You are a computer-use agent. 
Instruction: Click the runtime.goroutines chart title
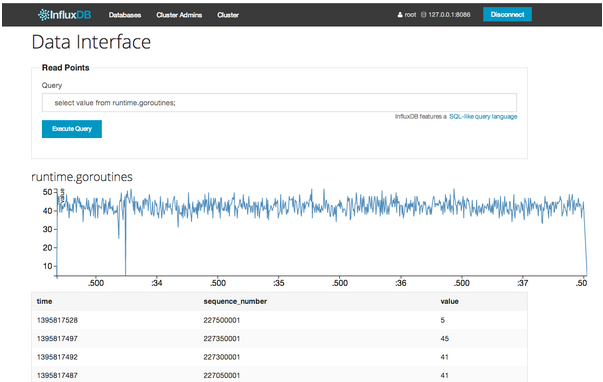tap(82, 177)
